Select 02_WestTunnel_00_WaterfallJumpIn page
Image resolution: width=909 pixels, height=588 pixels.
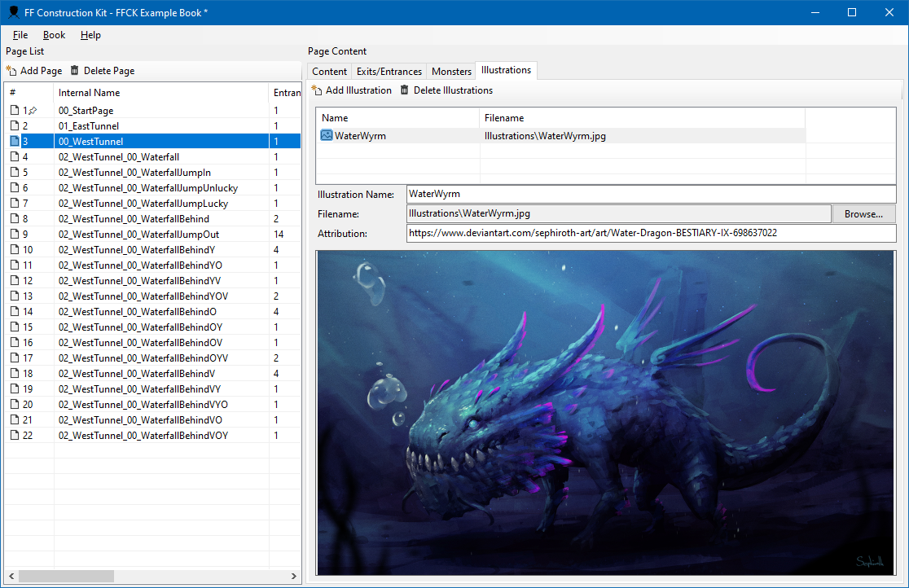coord(153,172)
